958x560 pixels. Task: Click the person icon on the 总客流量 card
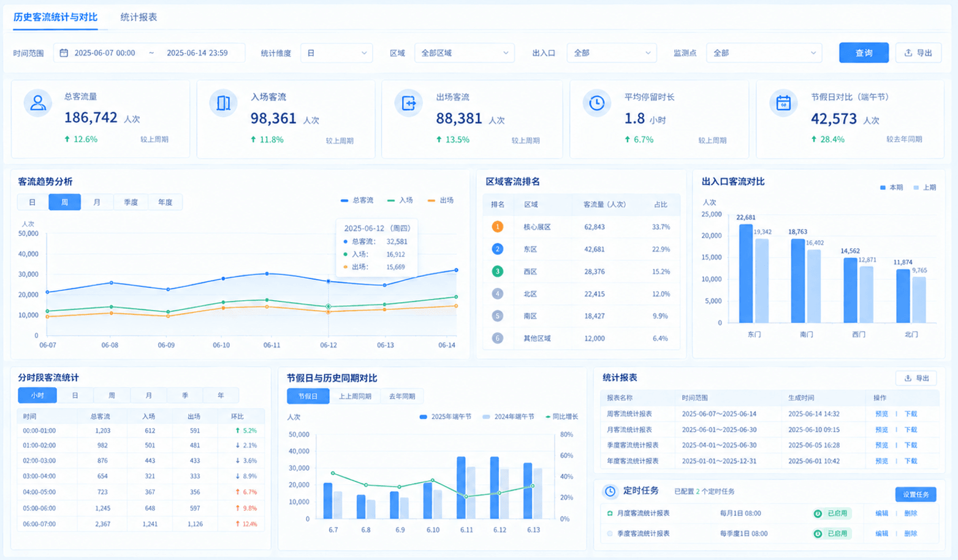click(38, 103)
